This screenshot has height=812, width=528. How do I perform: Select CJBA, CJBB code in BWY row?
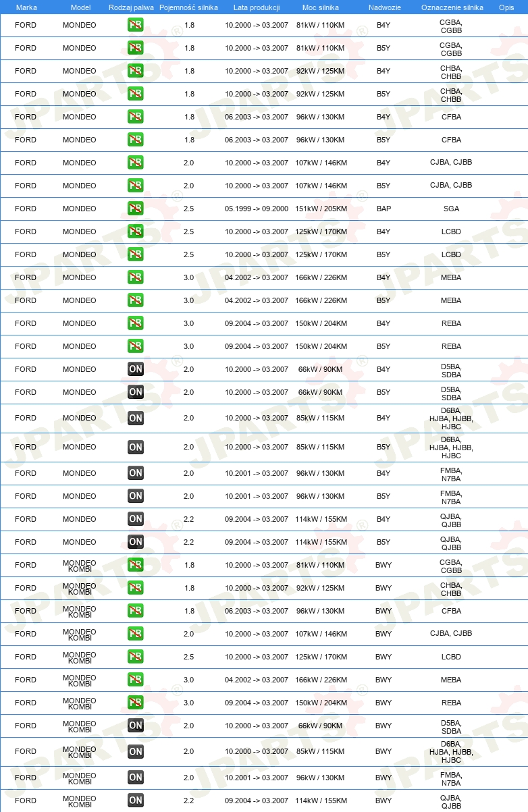coord(451,634)
